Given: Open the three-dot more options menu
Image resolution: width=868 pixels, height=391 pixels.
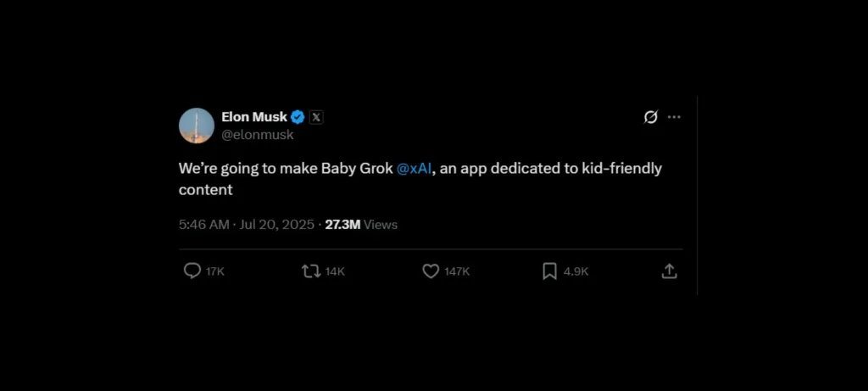Looking at the screenshot, I should [x=674, y=117].
